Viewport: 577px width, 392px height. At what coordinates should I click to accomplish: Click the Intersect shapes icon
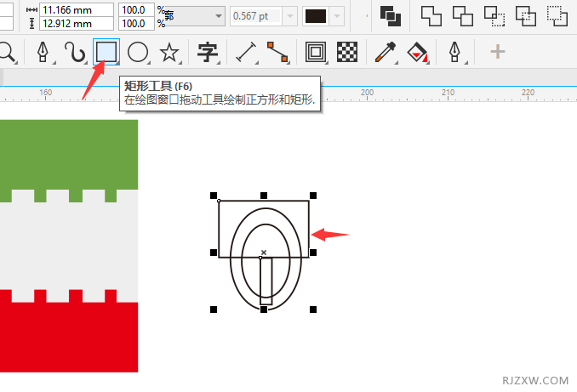point(494,16)
